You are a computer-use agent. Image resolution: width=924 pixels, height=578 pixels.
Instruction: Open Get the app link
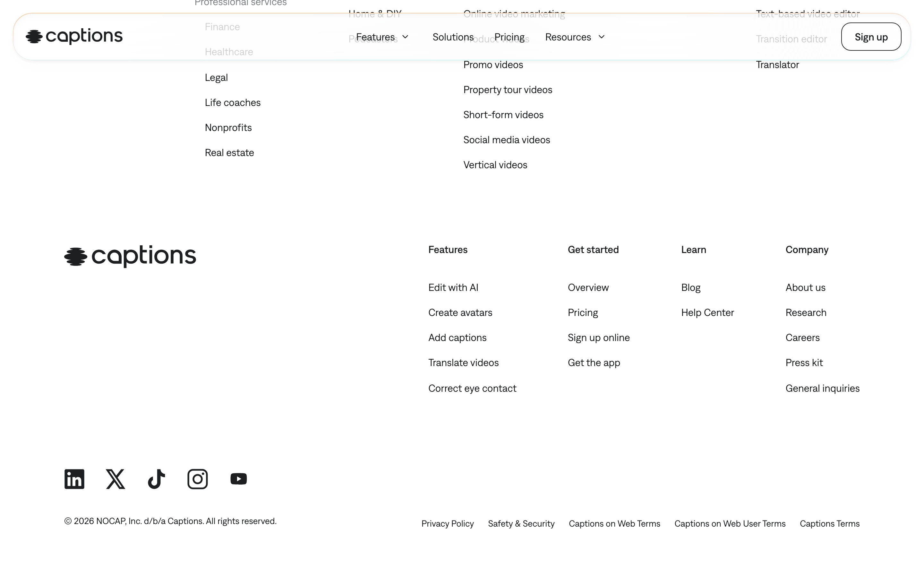pyautogui.click(x=594, y=363)
